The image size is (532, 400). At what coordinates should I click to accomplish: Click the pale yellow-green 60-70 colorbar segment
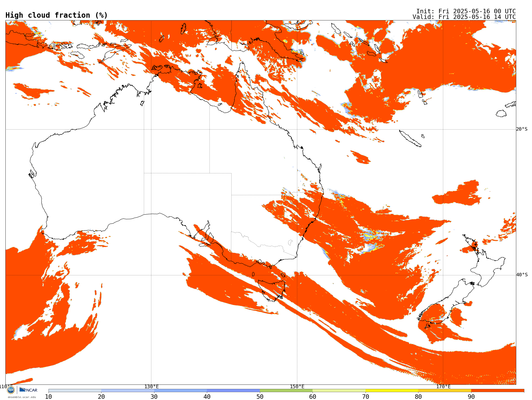coord(339,391)
